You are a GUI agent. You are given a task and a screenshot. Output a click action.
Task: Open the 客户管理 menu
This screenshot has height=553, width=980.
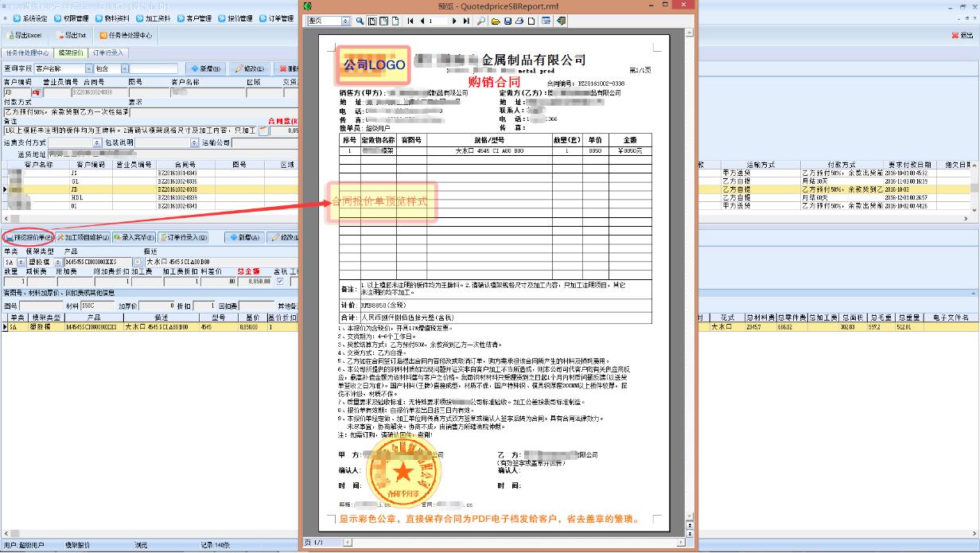[x=194, y=18]
